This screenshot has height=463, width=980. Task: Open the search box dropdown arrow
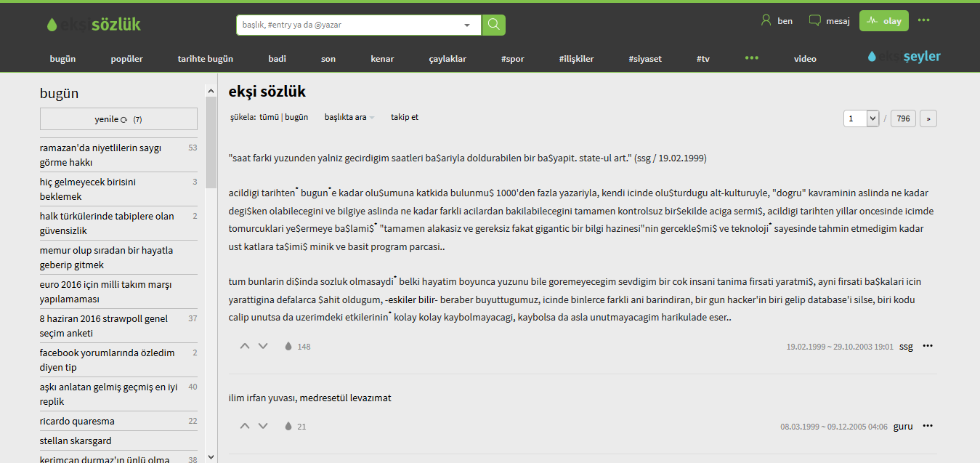[467, 25]
